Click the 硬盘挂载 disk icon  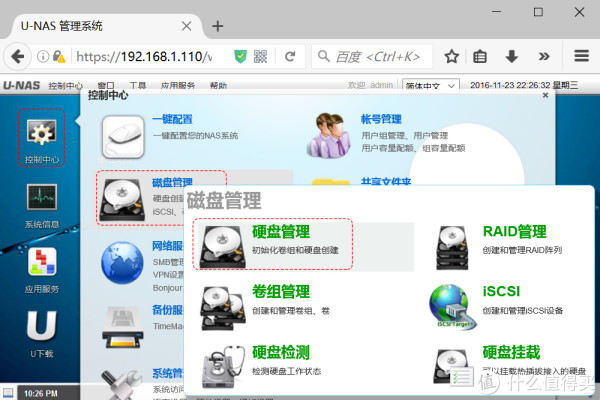(452, 366)
